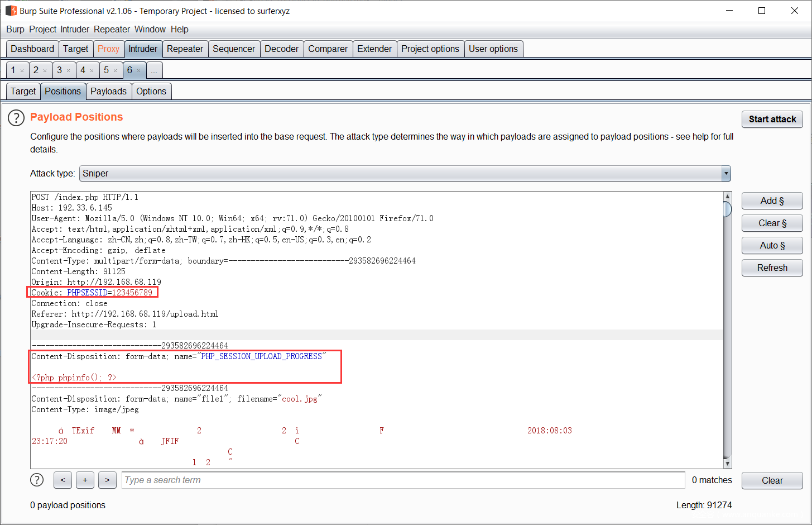Screen dimensions: 812x525
Task: Click the Clear § button
Action: click(x=772, y=223)
